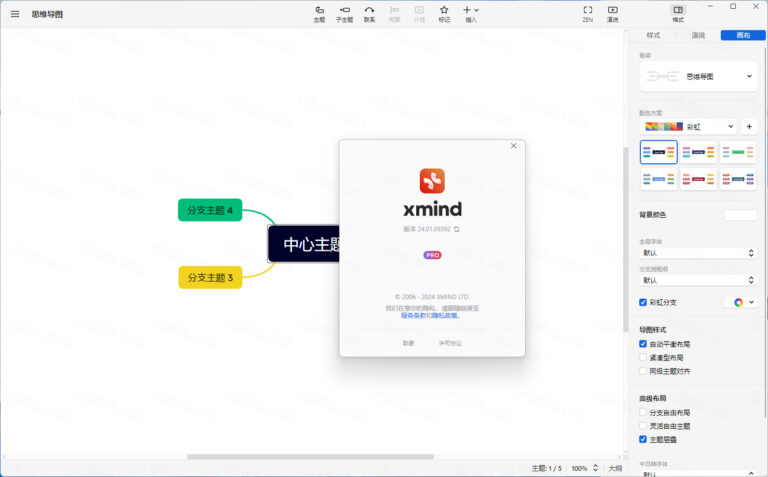Click the acknowledgements (致谢) button

pos(408,343)
